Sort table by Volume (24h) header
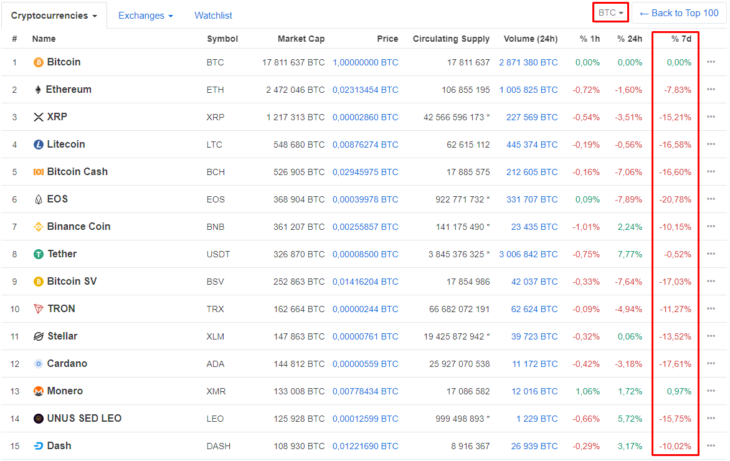 click(530, 39)
